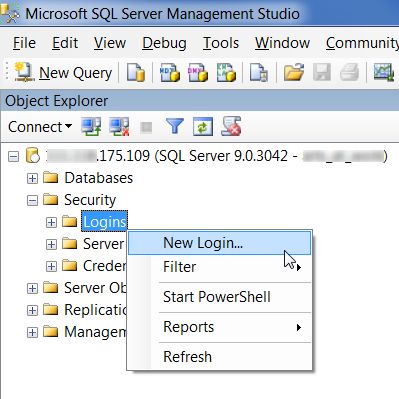Viewport: 399px width, 399px height.
Task: Open the Database Engine Query icon
Action: click(136, 72)
